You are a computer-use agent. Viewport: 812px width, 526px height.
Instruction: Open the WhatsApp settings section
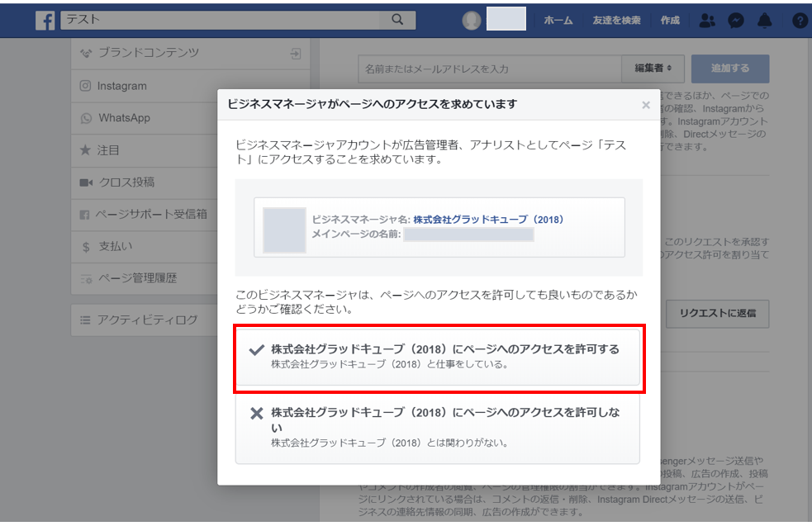point(144,118)
